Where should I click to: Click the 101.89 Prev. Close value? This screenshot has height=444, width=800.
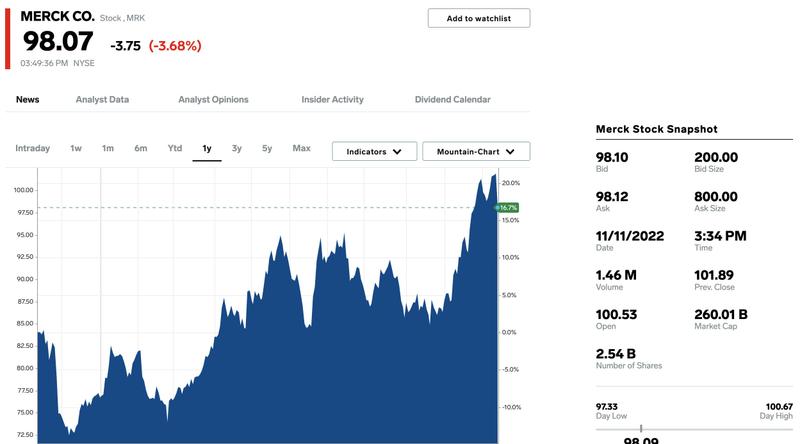coord(714,275)
